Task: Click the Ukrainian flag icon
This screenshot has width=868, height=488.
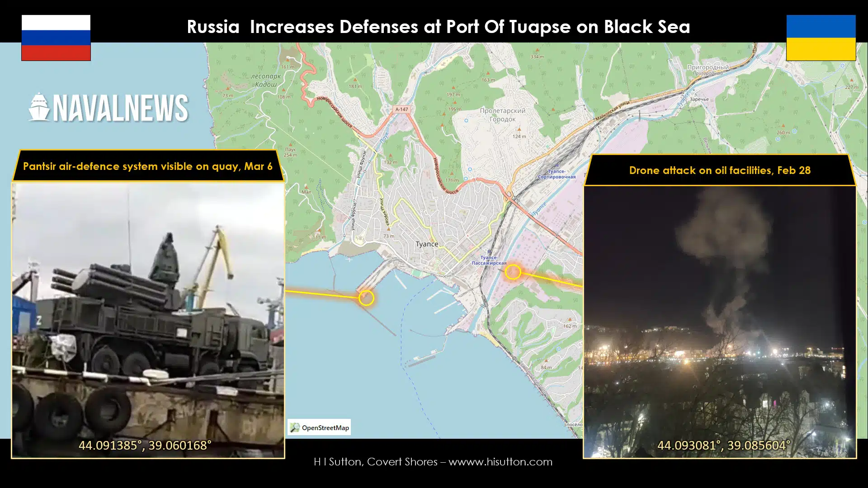Action: click(x=821, y=38)
